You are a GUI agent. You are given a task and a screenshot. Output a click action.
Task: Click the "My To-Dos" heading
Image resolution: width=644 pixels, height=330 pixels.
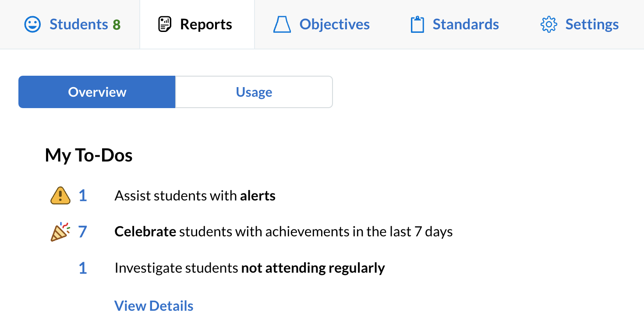click(x=88, y=155)
